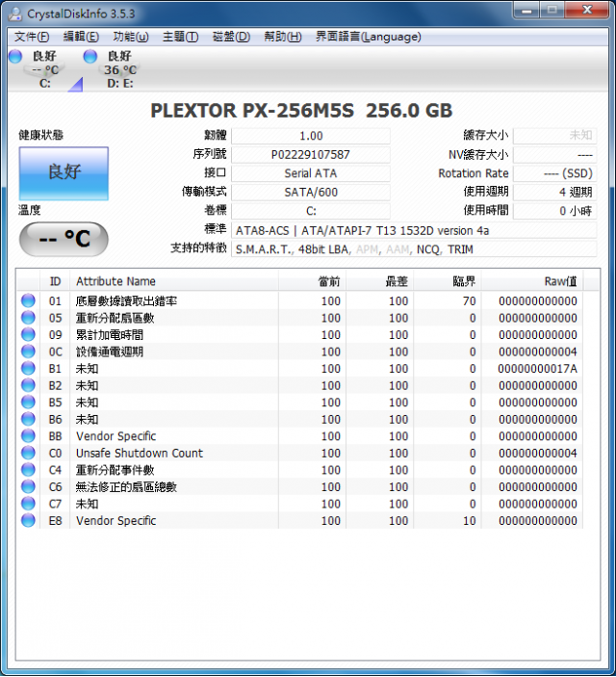This screenshot has width=616, height=677.
Task: Open the 功能(u) menu
Action: click(131, 37)
